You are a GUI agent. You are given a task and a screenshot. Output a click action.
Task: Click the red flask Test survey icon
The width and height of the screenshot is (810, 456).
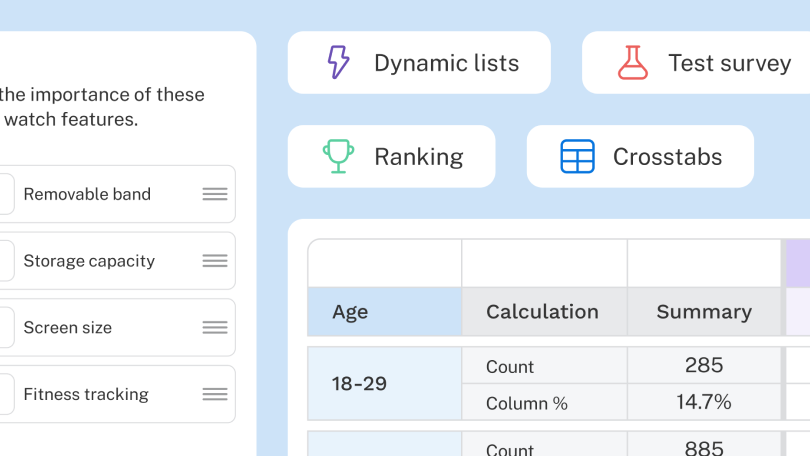633,62
